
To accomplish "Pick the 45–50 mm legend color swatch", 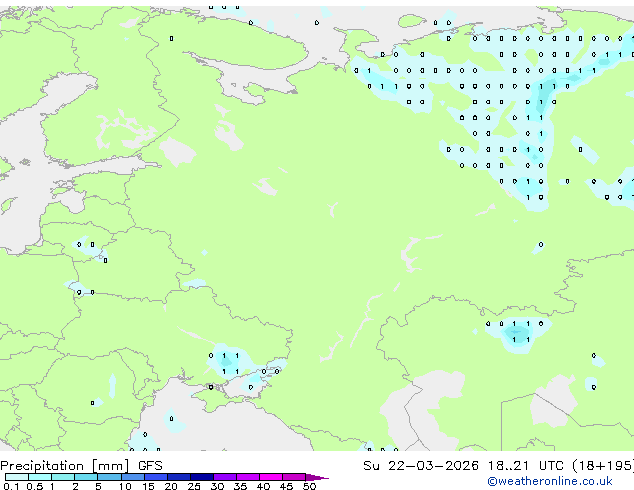I will [x=294, y=477].
